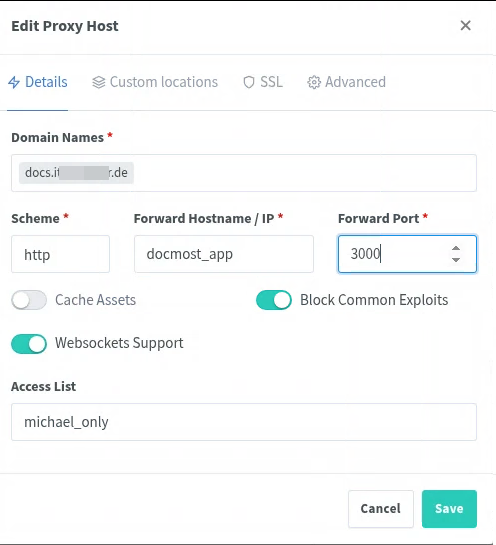Click the shield icon for SSL

pyautogui.click(x=249, y=82)
